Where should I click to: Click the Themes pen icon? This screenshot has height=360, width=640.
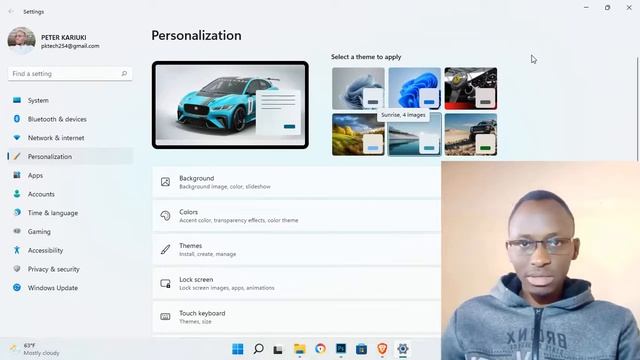(x=165, y=249)
